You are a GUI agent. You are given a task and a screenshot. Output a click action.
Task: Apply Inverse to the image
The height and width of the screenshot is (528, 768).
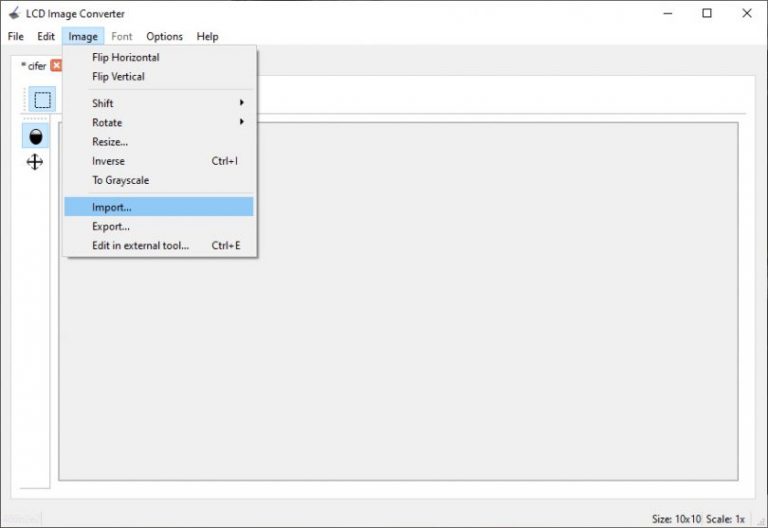pos(109,161)
